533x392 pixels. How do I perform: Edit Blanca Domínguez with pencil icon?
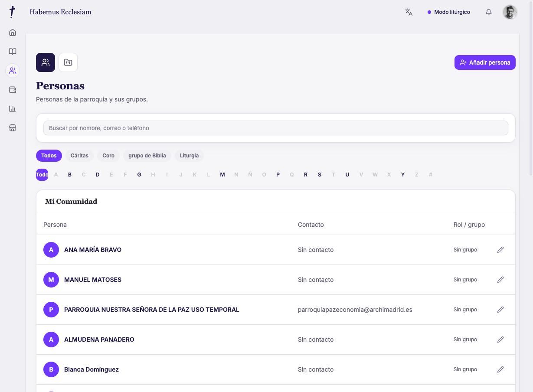[500, 369]
